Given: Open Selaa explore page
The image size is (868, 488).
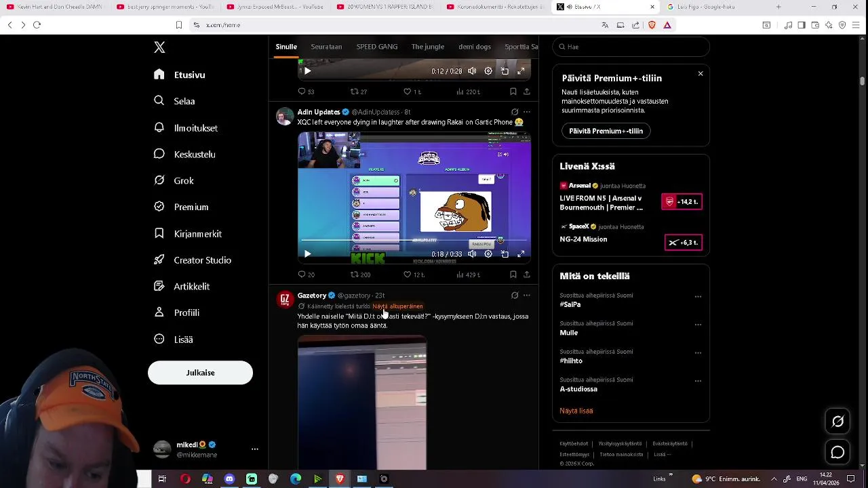Looking at the screenshot, I should pyautogui.click(x=175, y=101).
